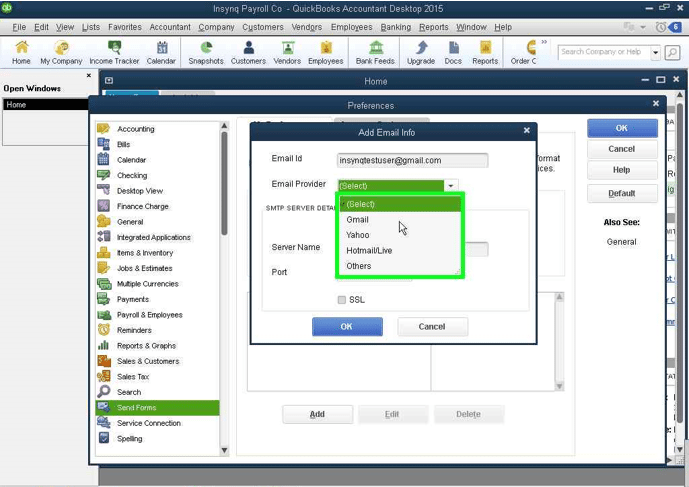
Task: Select Reports & Graphs preferences icon
Action: (104, 345)
